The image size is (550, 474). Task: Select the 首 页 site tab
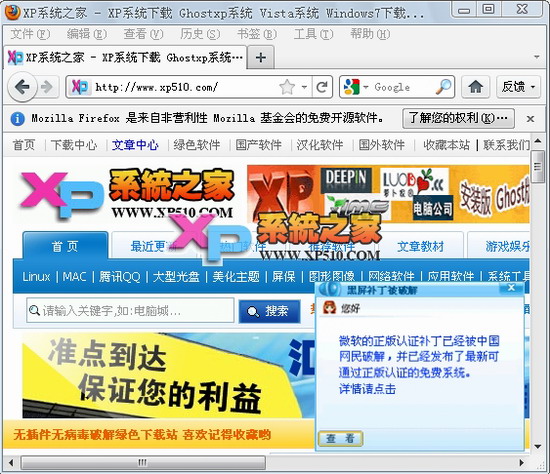[x=66, y=246]
